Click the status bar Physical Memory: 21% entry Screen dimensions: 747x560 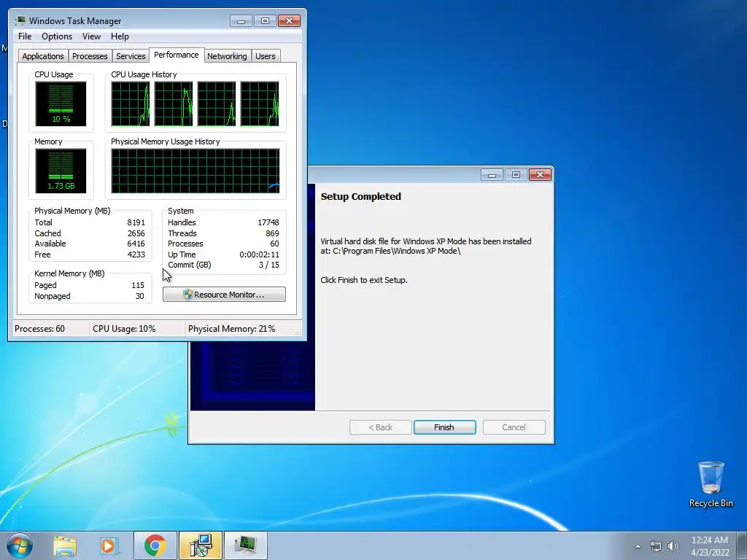point(231,329)
